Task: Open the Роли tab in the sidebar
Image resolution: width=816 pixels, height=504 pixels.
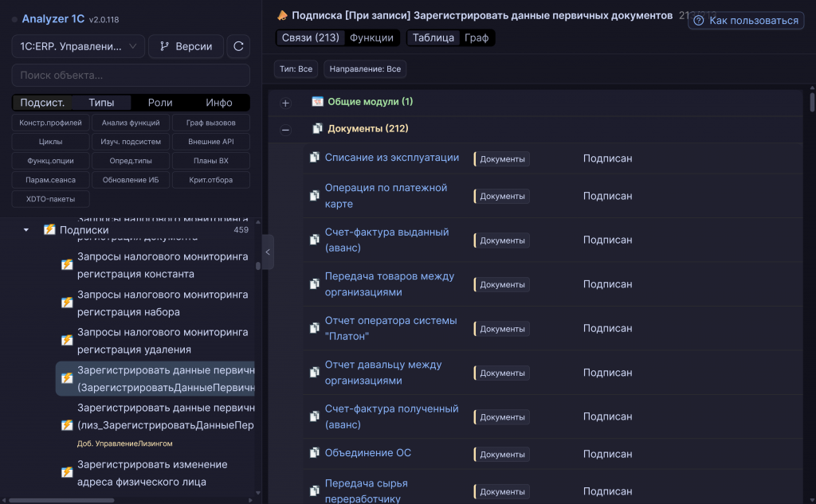Action: coord(160,103)
